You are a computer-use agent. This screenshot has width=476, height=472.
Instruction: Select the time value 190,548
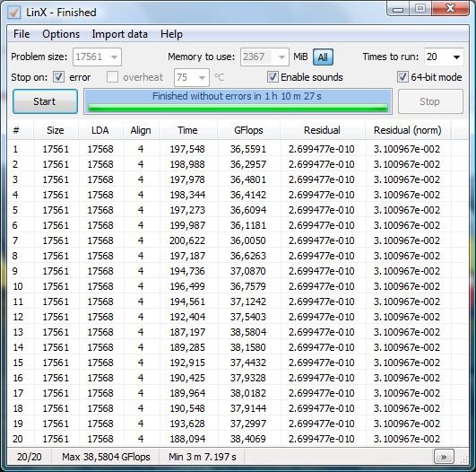click(x=187, y=408)
